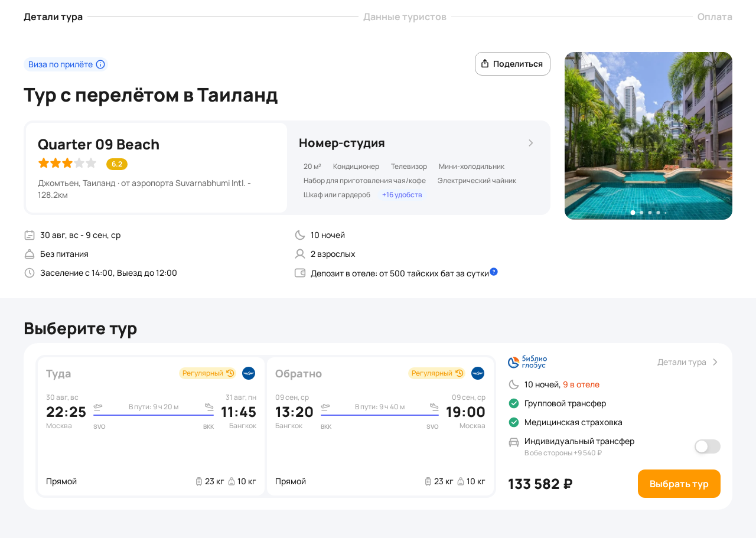This screenshot has width=756, height=538.
Task: Click the Электрический чайник amenity tag
Action: point(477,181)
